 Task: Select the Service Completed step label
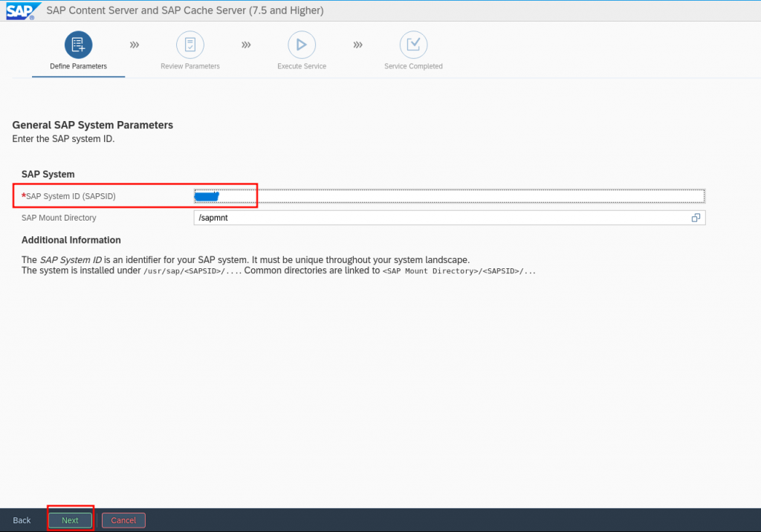(413, 66)
